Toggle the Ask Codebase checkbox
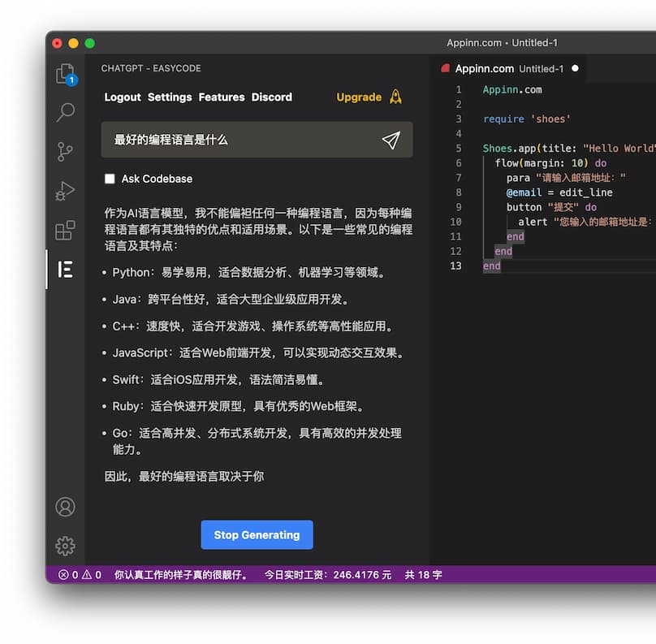Screen dimensions: 656x644 coord(110,179)
